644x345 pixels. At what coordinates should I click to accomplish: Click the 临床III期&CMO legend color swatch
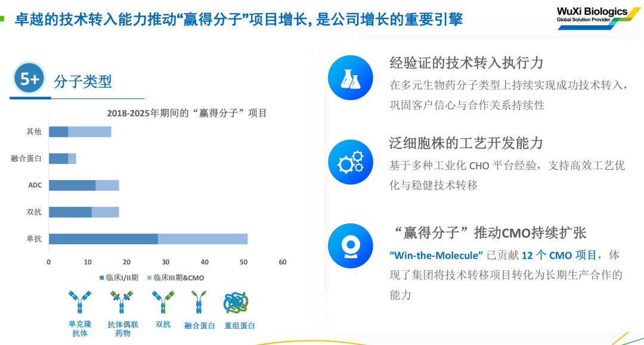click(149, 278)
